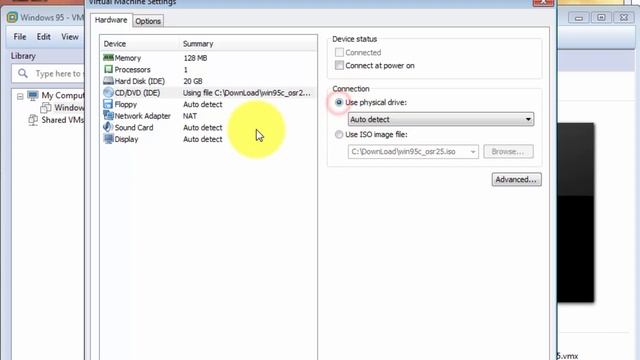
Task: Minimize the VMware Workstation window
Action: coord(579,18)
